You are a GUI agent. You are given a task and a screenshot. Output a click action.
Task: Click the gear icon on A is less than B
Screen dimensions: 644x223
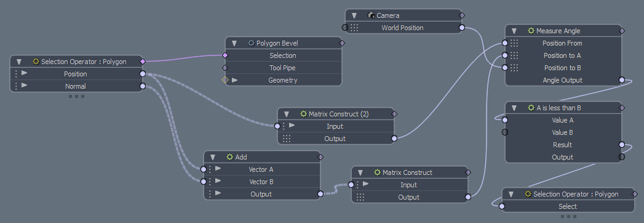(x=531, y=108)
